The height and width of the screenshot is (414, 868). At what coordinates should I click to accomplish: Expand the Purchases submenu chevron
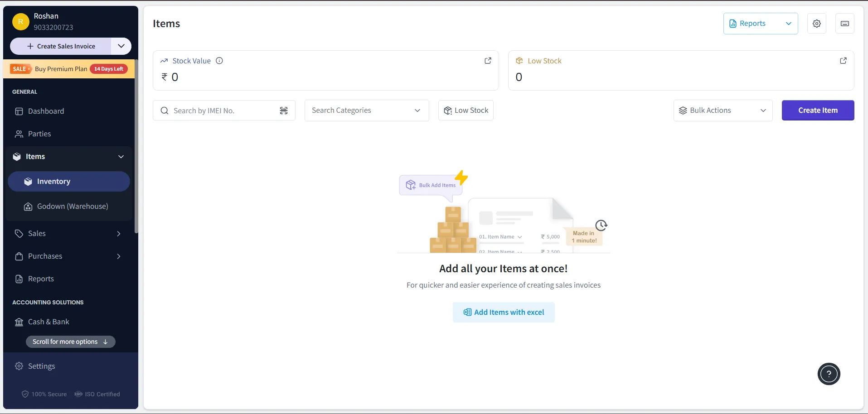click(119, 256)
